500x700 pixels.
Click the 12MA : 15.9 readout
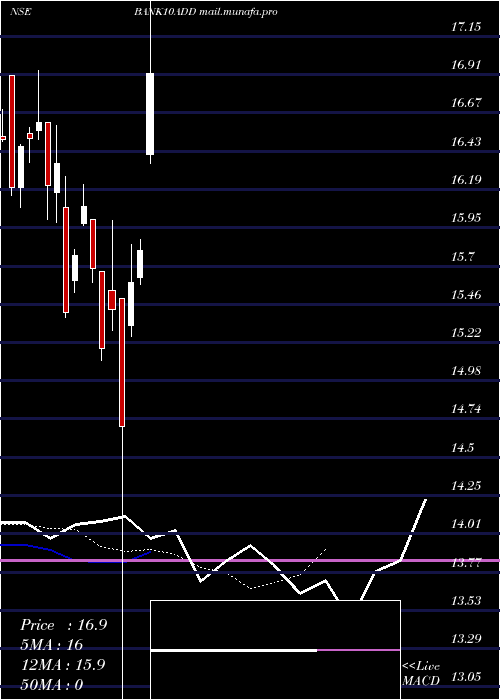point(63,665)
